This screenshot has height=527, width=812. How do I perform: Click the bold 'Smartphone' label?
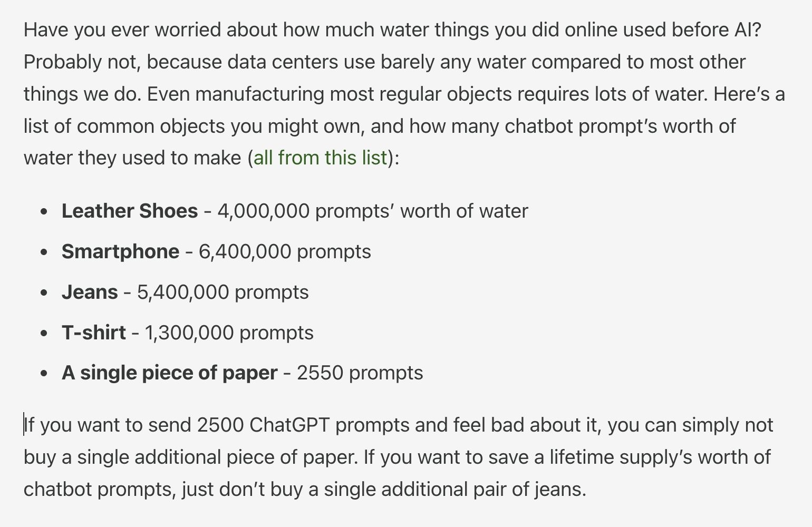(120, 252)
